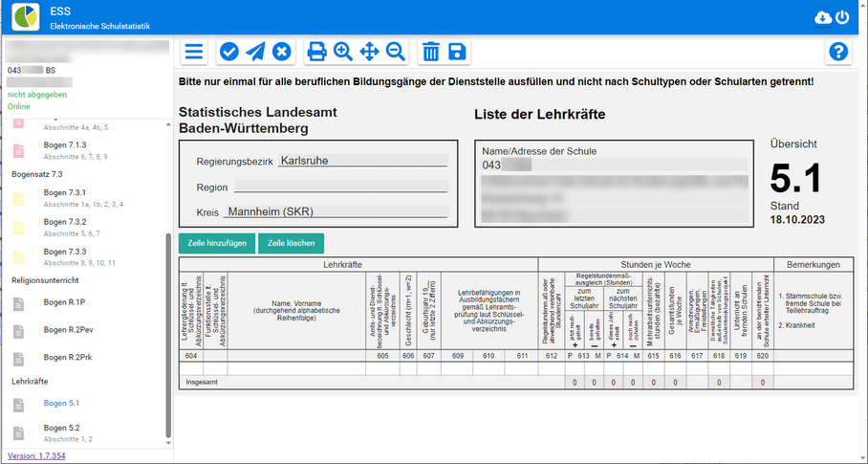Open Bogen R.1P form

pos(64,302)
